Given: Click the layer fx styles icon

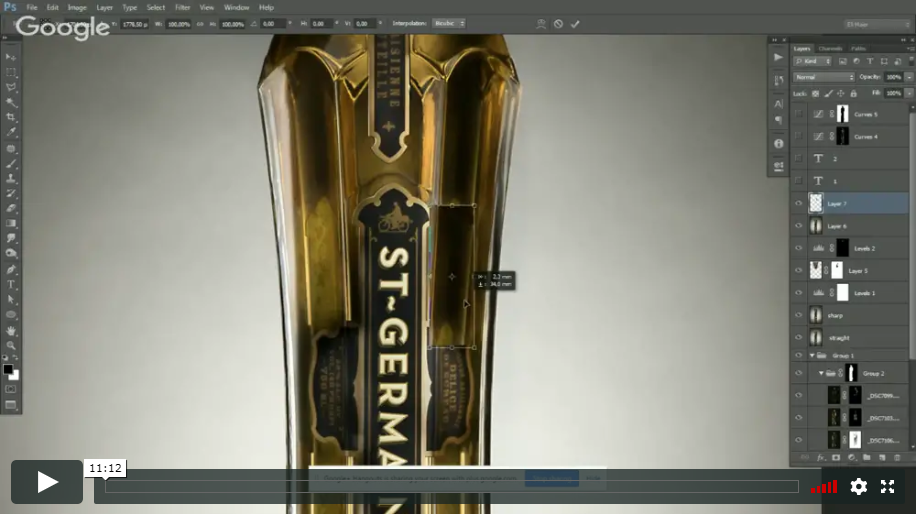Looking at the screenshot, I should pyautogui.click(x=821, y=458).
